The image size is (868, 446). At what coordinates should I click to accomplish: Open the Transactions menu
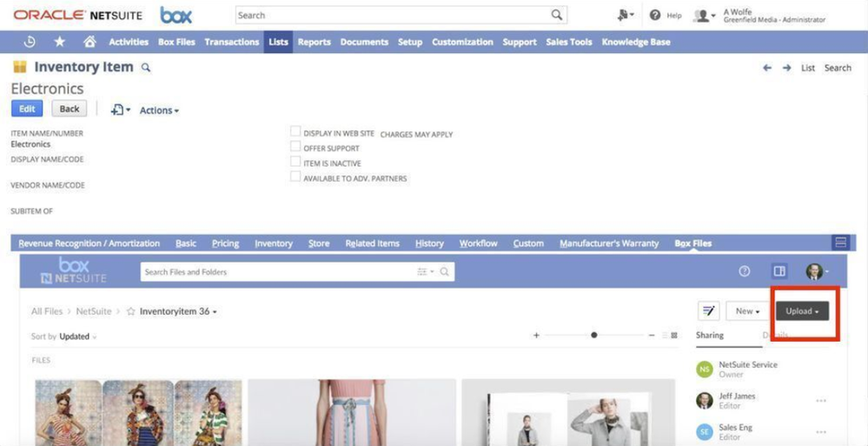[x=231, y=42]
